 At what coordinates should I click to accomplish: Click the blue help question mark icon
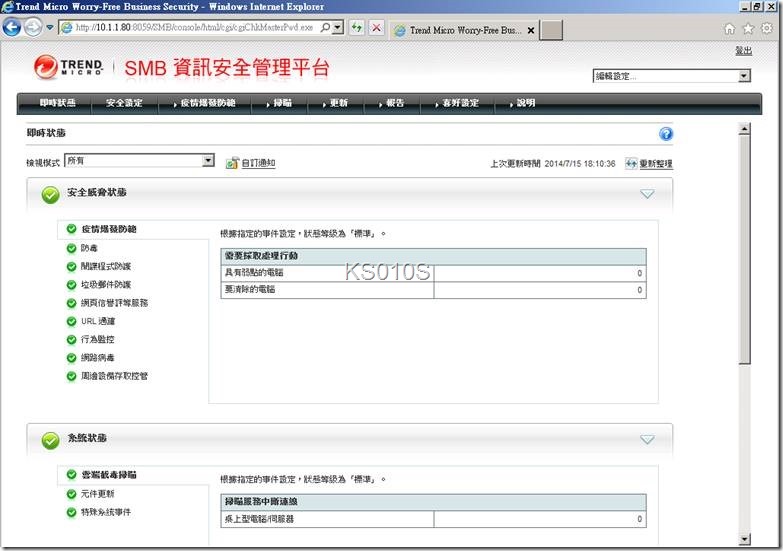tap(666, 134)
